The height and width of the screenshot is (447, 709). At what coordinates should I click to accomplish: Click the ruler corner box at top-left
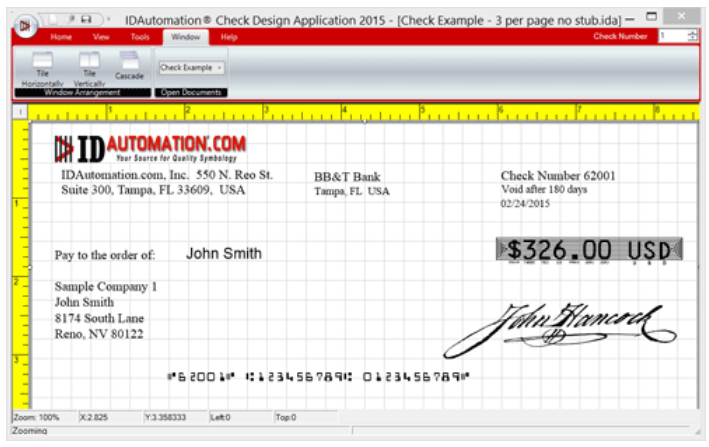tap(20, 112)
